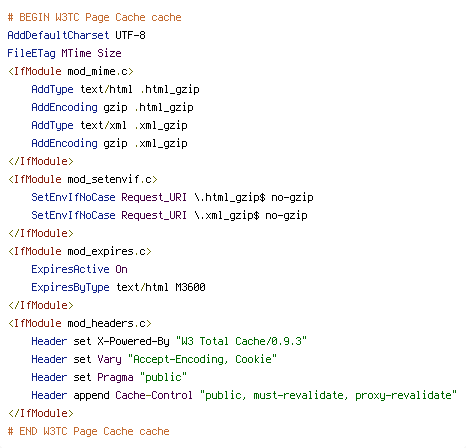Select the FileETag directive text
Image resolution: width=466 pixels, height=448 pixels.
click(64, 53)
